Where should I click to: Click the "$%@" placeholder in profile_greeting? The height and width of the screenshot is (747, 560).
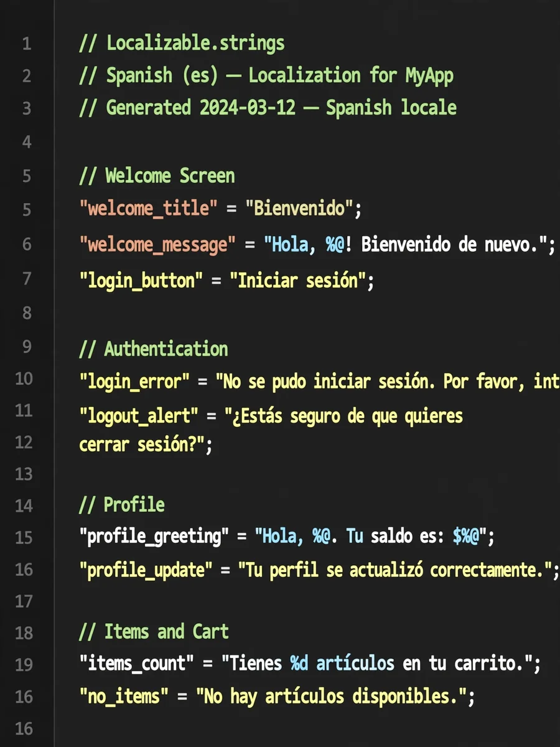465,536
